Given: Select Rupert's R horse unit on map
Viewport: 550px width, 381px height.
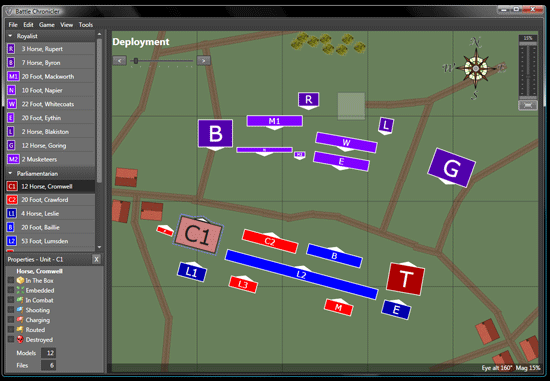Looking at the screenshot, I should tap(308, 100).
